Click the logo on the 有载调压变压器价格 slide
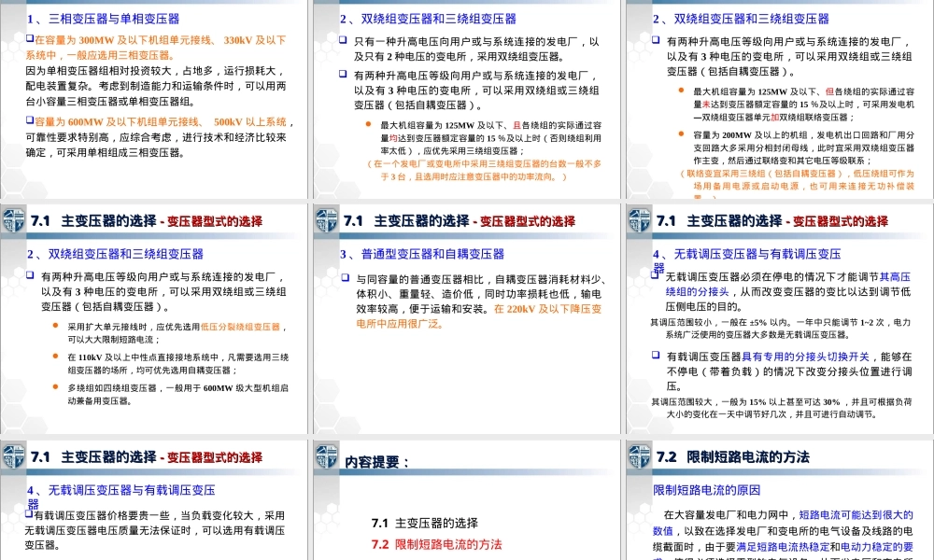This screenshot has height=560, width=934. [x=13, y=457]
